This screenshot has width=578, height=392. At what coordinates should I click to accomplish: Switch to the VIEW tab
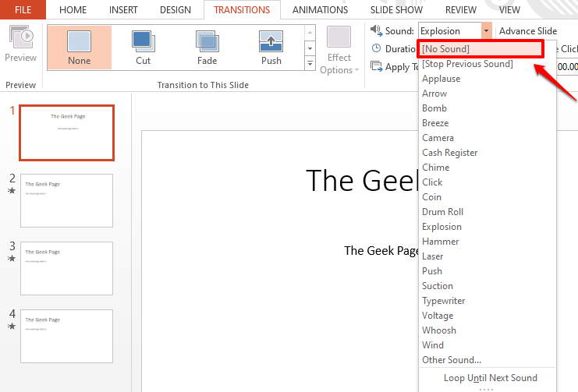[509, 10]
